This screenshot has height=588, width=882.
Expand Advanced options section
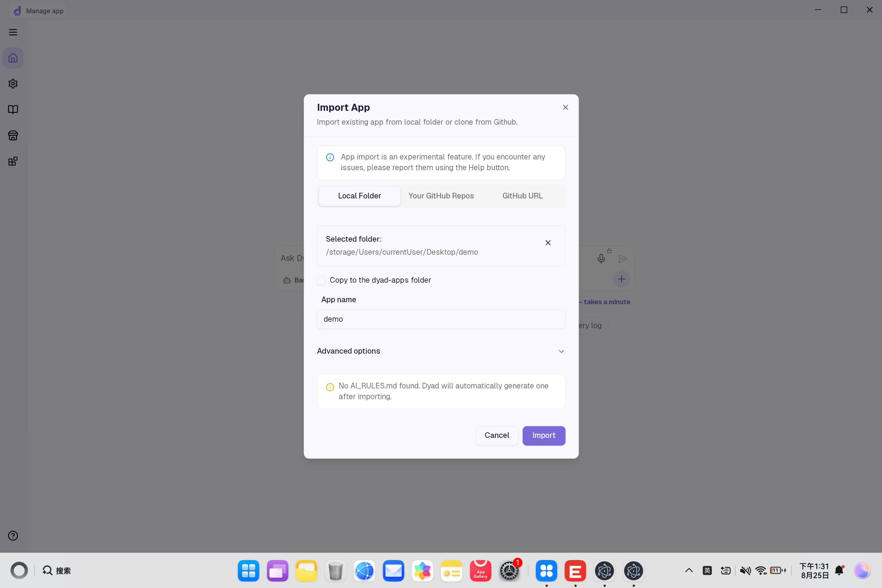[x=441, y=351]
